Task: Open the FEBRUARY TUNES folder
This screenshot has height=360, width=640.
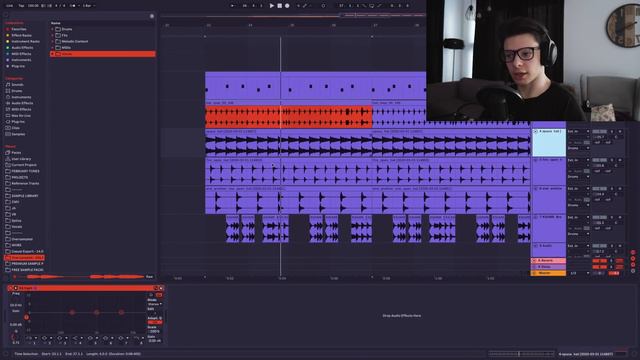Action: pyautogui.click(x=25, y=171)
